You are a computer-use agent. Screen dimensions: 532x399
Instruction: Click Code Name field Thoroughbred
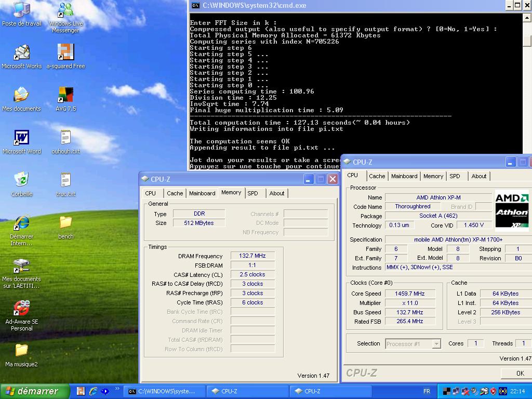point(413,206)
